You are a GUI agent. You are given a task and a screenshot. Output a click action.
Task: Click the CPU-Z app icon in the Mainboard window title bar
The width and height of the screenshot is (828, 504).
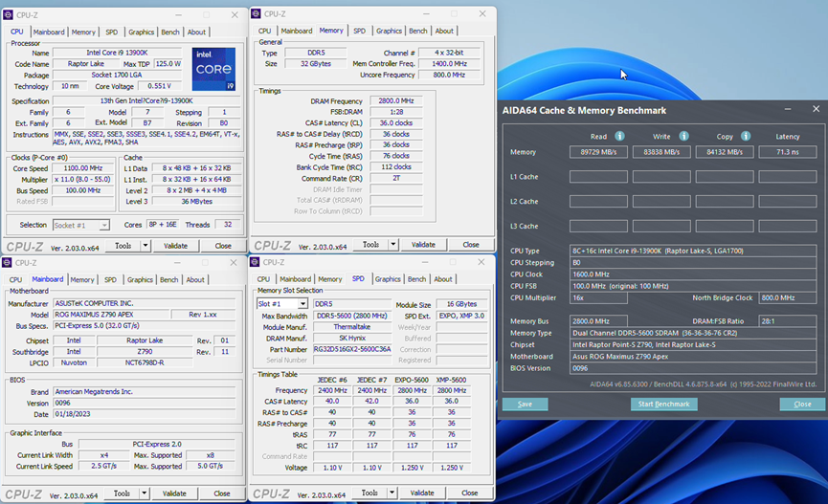click(7, 263)
